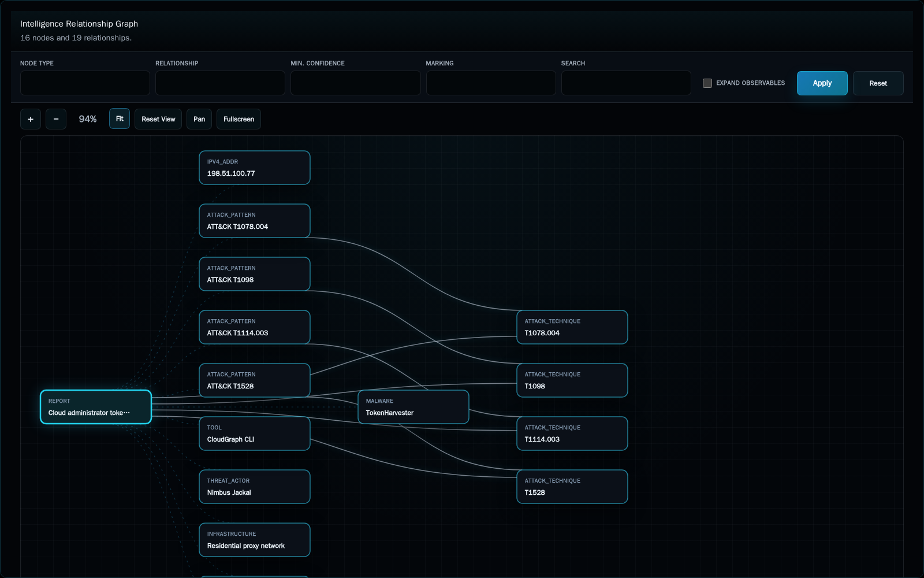Open the Marking filter field

pyautogui.click(x=491, y=83)
